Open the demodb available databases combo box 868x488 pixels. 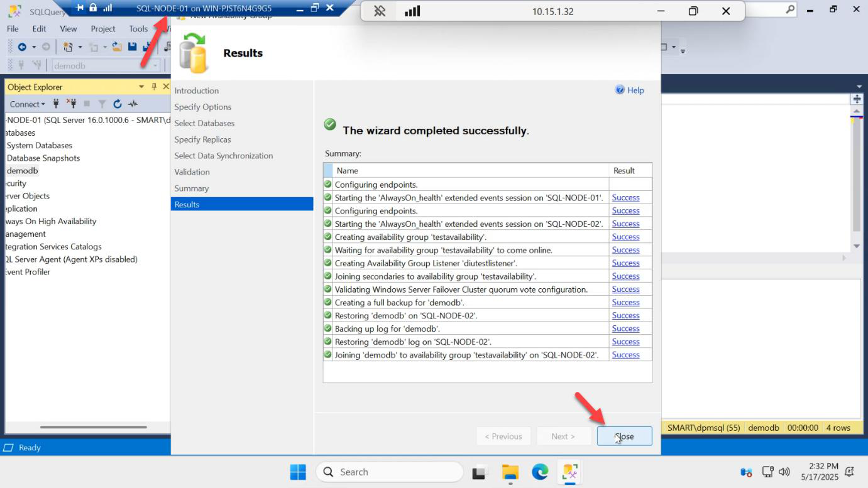pyautogui.click(x=105, y=65)
